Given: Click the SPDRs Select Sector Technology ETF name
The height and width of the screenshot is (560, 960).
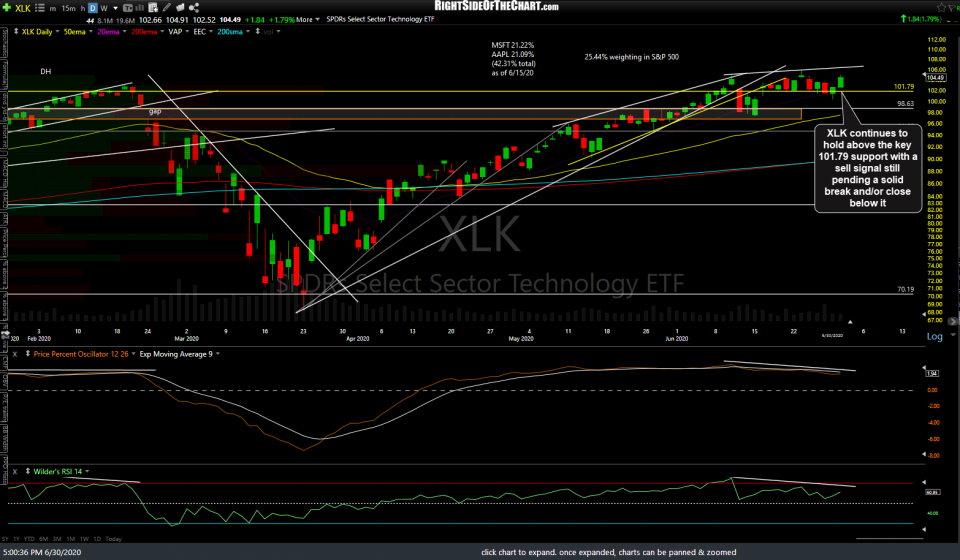Looking at the screenshot, I should pyautogui.click(x=380, y=20).
